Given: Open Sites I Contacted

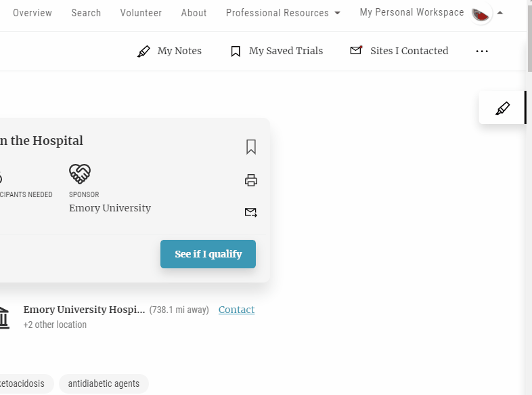Looking at the screenshot, I should [399, 51].
